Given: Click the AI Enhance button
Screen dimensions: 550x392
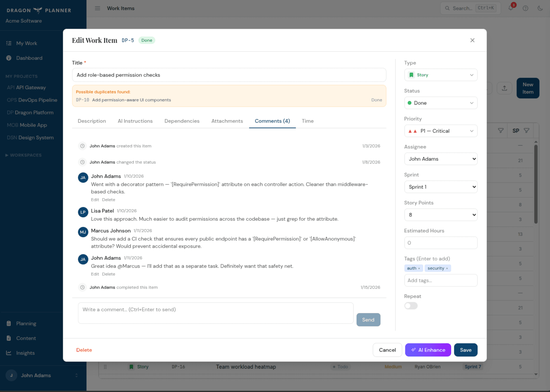Looking at the screenshot, I should pos(428,350).
